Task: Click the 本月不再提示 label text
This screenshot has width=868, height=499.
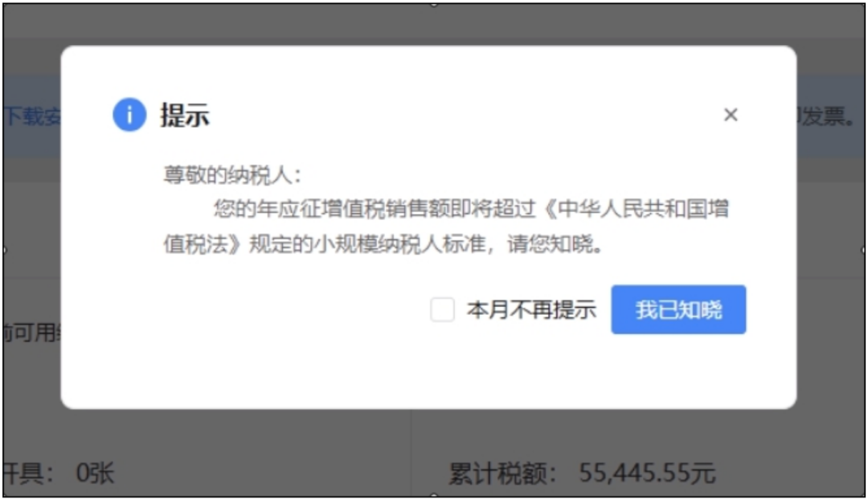Action: [531, 309]
